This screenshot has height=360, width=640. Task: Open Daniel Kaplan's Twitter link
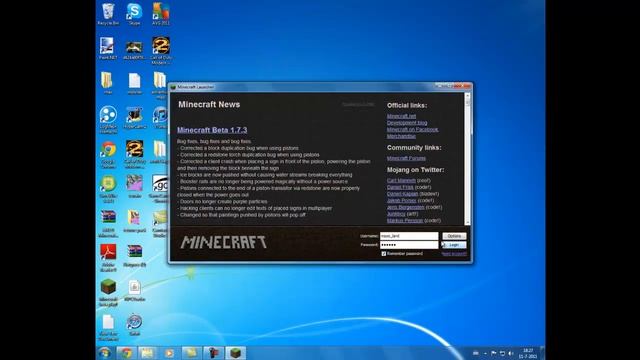tap(402, 194)
